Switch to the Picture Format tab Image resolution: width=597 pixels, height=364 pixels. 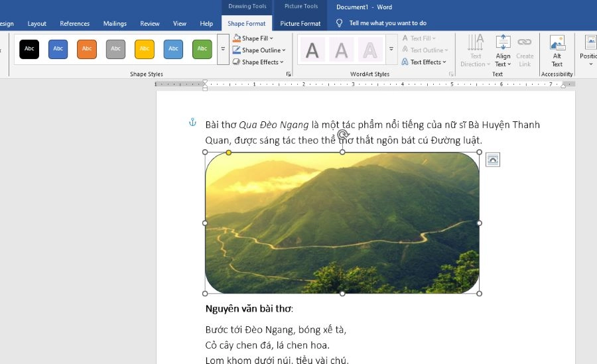click(300, 23)
